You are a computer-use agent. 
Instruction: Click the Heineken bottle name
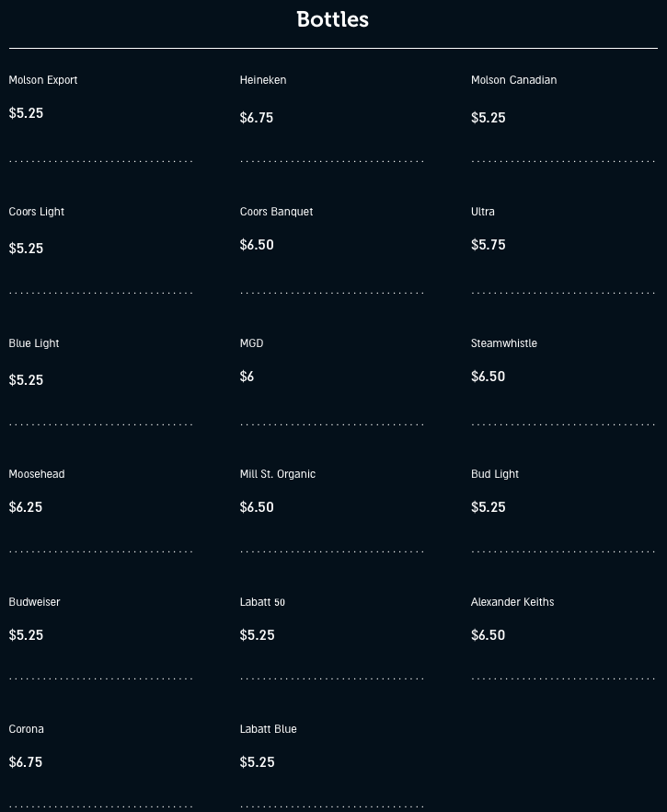[263, 80]
